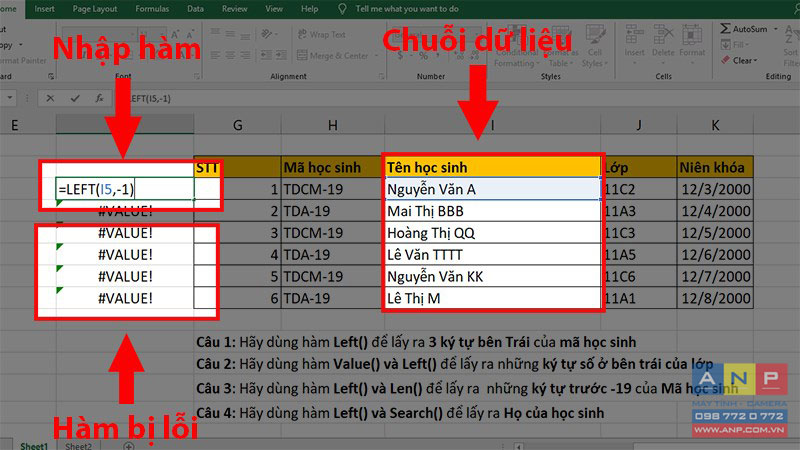
Task: Expand the Name Box dropdown arrow
Action: click(x=10, y=98)
